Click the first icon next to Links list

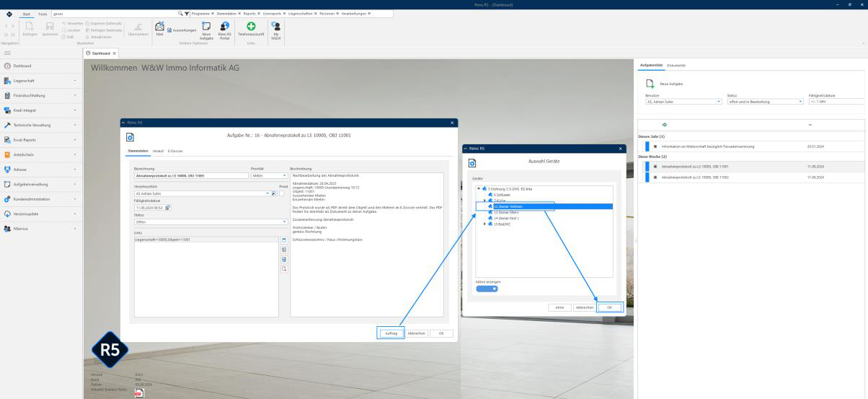(x=284, y=240)
